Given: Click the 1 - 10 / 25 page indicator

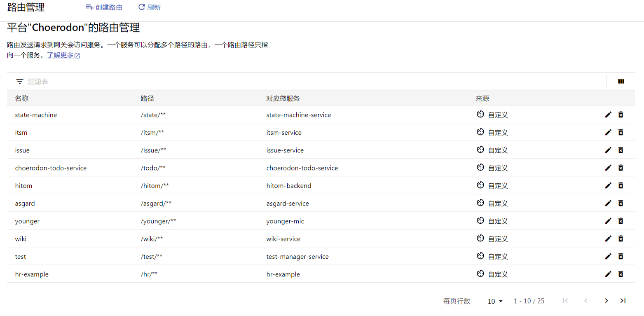Looking at the screenshot, I should [529, 301].
